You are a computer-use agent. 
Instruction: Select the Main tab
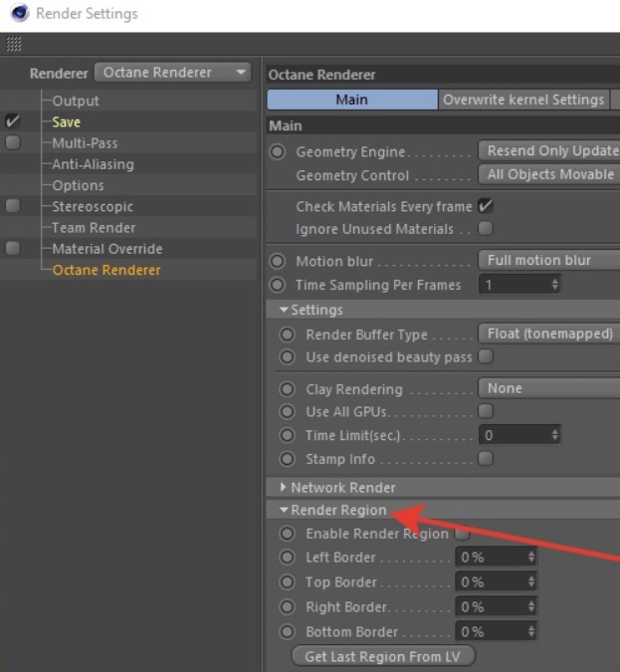pyautogui.click(x=351, y=100)
